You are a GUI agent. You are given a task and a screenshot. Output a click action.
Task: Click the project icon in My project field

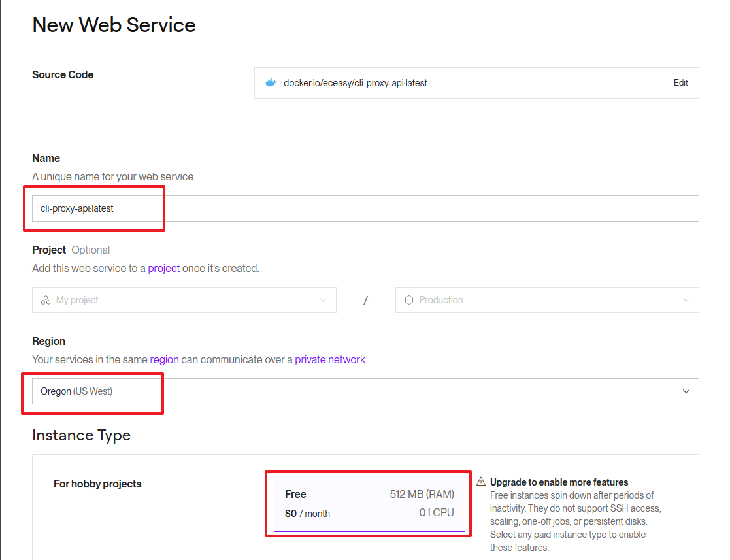coord(46,300)
